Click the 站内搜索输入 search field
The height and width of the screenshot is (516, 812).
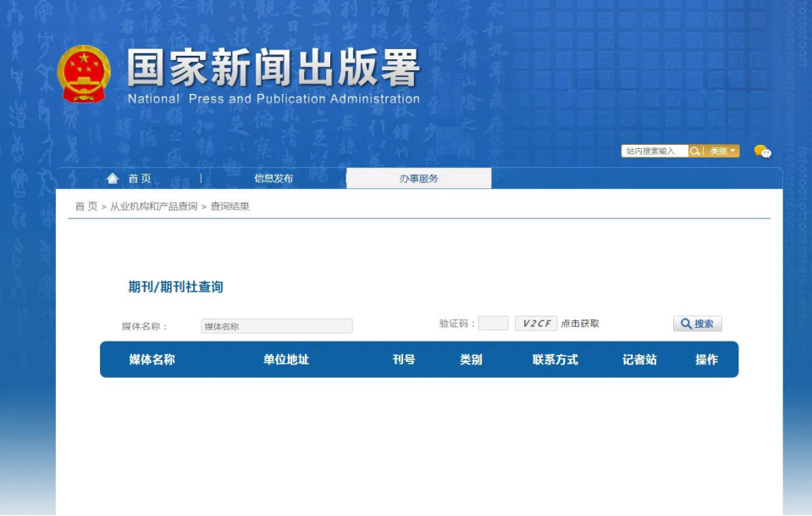click(x=655, y=151)
